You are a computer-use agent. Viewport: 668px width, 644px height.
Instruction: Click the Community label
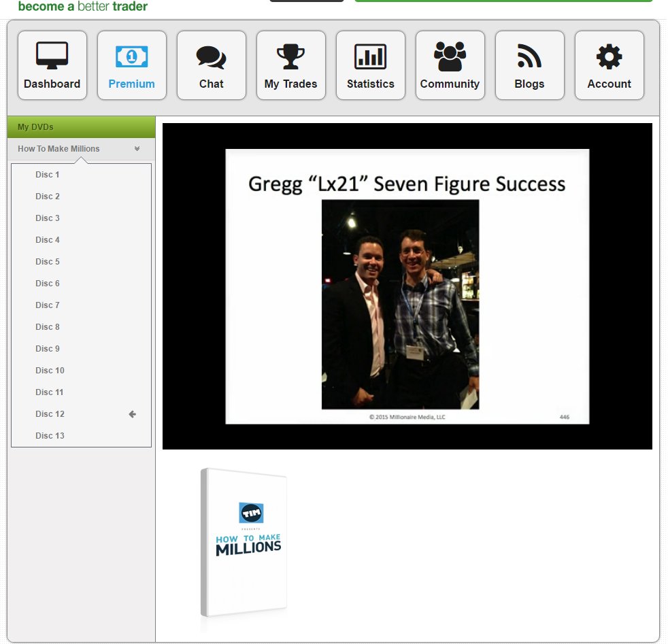click(450, 84)
